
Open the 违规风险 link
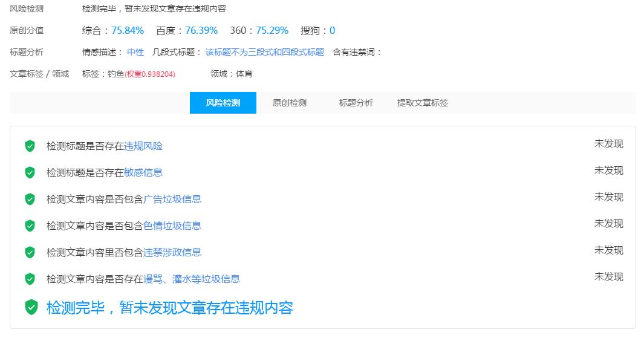click(143, 146)
